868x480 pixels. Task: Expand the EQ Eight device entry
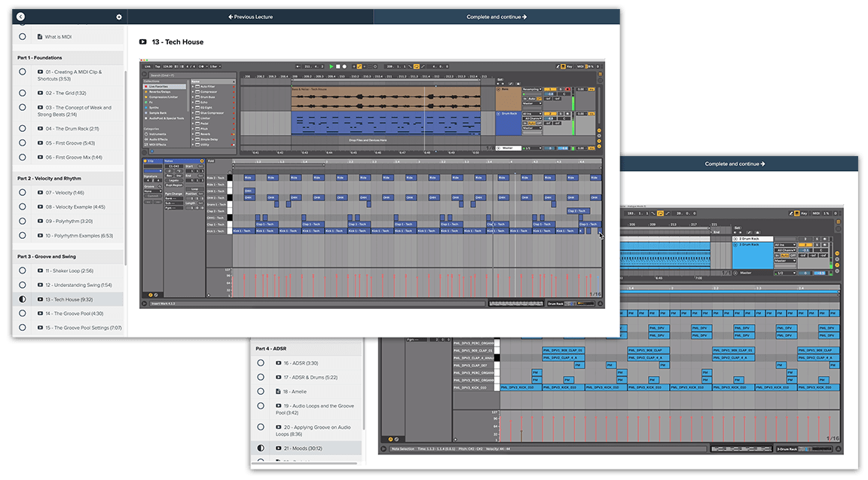click(193, 108)
